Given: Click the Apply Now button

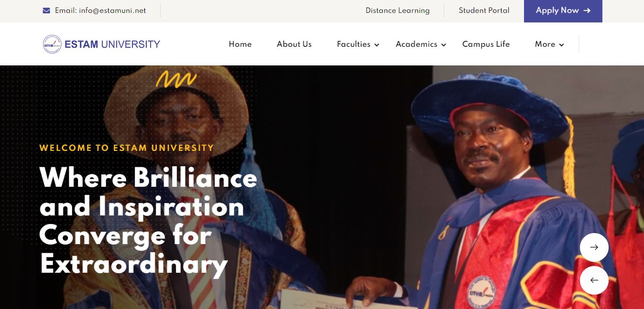Looking at the screenshot, I should coord(563,11).
